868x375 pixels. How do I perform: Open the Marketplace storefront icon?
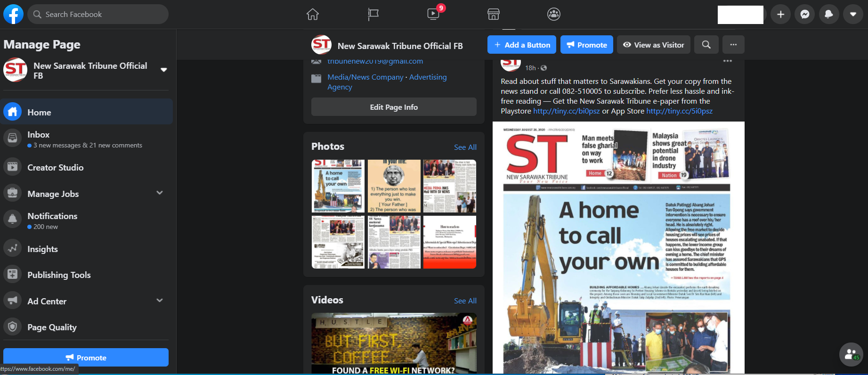pyautogui.click(x=493, y=14)
